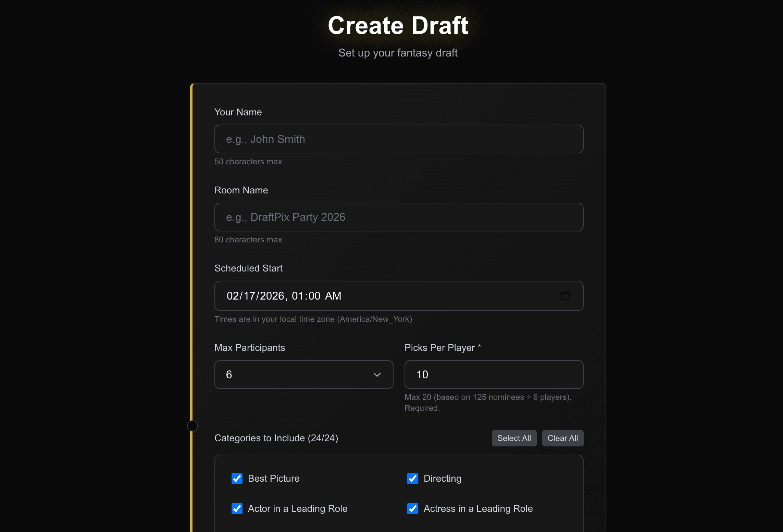783x532 pixels.
Task: Open the calendar date picker icon
Action: (x=566, y=295)
